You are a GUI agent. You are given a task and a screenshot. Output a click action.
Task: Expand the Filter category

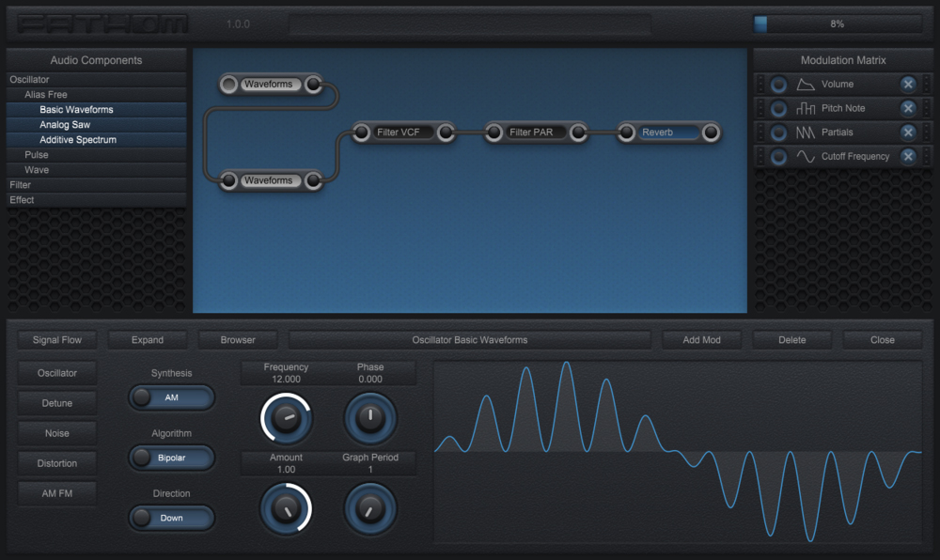pos(96,184)
